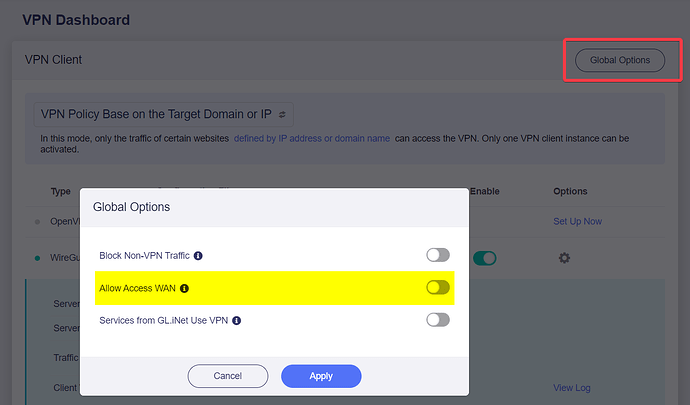Toggle Block Non-VPN Traffic switch

(438, 255)
